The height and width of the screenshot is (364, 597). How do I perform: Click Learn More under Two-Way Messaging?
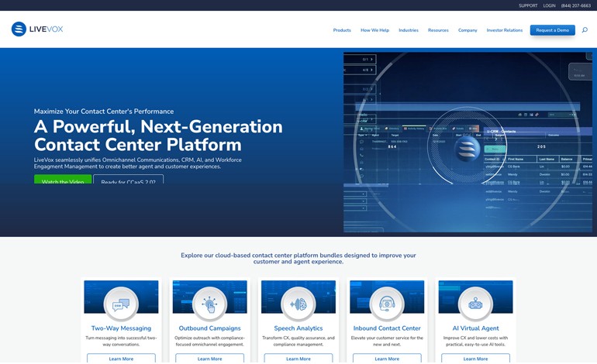pos(121,358)
